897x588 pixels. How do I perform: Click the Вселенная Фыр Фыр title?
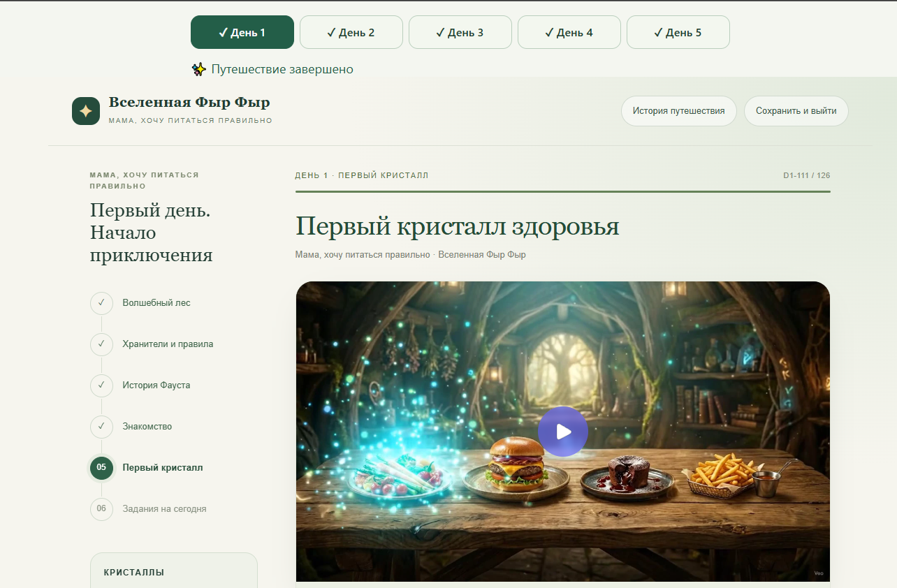[x=189, y=103]
